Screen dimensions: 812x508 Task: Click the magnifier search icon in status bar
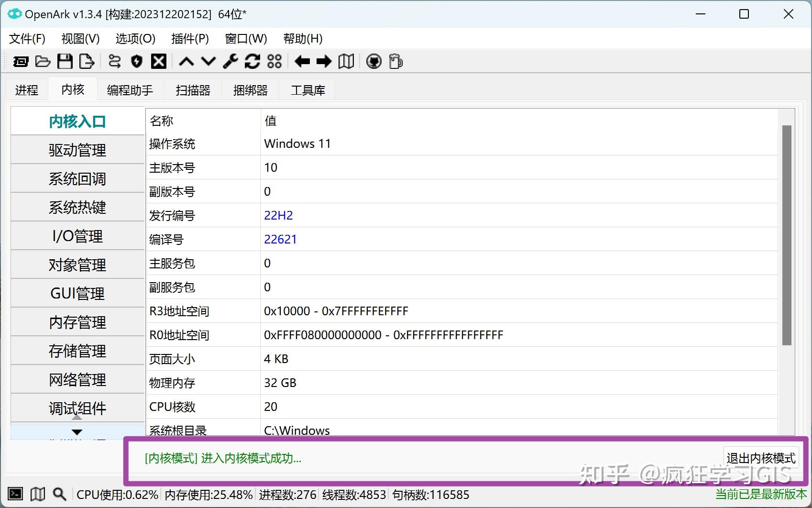pos(59,494)
